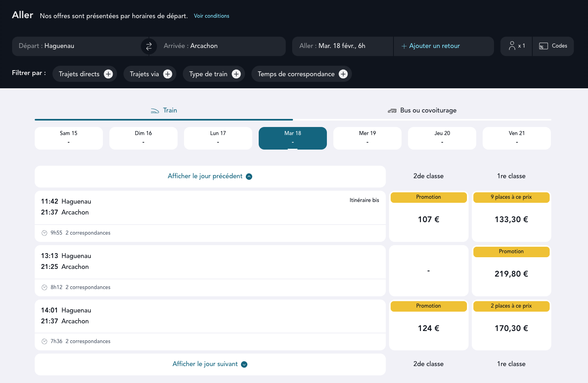
Task: Click plus icon on Trajets via filter
Action: pyautogui.click(x=168, y=74)
